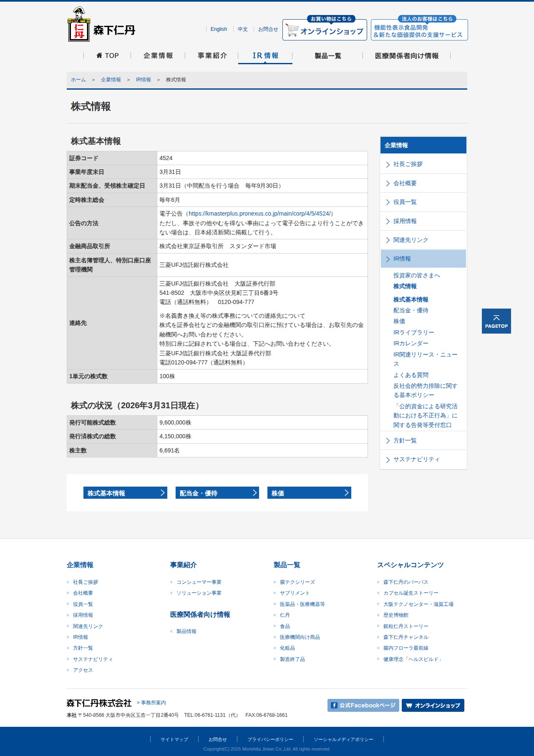
Task: Click the Morishita Jintan logo
Action: pyautogui.click(x=101, y=24)
